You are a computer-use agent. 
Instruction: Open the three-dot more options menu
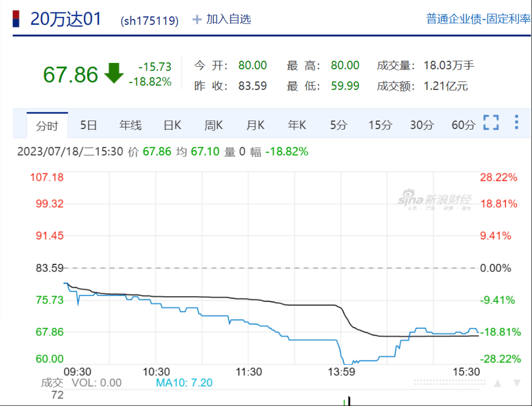pos(516,122)
